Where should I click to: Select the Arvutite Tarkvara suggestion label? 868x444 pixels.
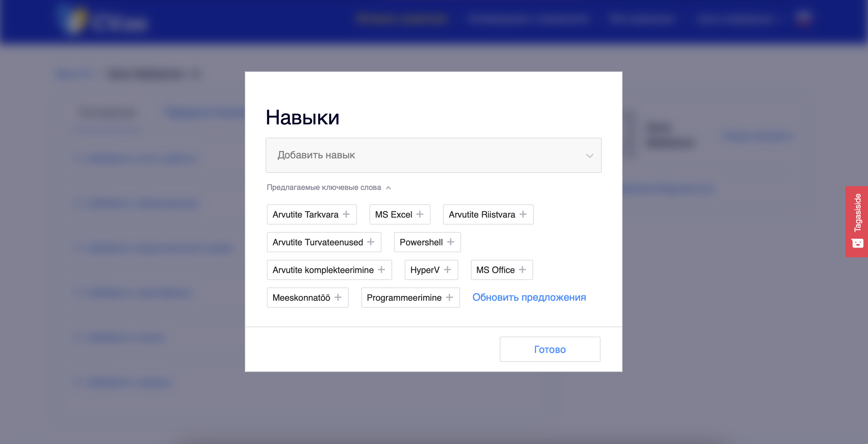point(305,214)
